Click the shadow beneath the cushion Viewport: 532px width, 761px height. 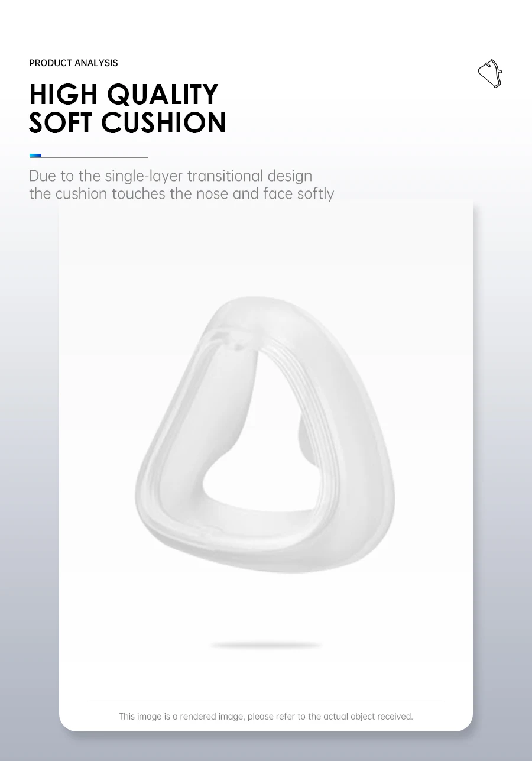click(266, 645)
